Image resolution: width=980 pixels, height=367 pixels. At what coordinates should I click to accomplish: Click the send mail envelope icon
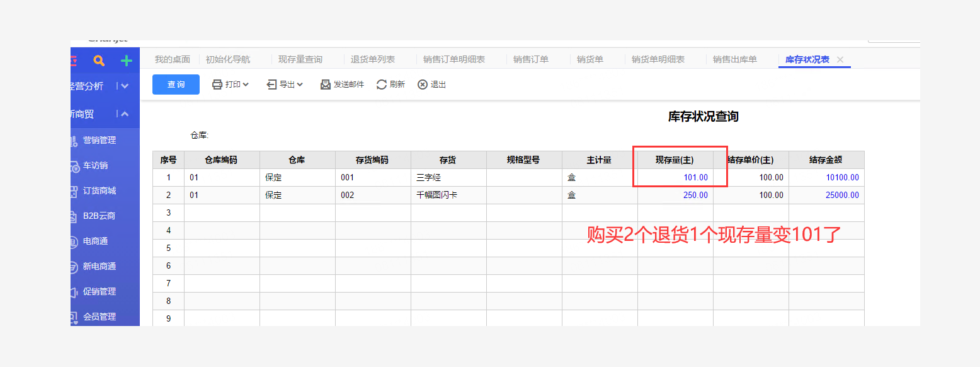click(x=326, y=84)
